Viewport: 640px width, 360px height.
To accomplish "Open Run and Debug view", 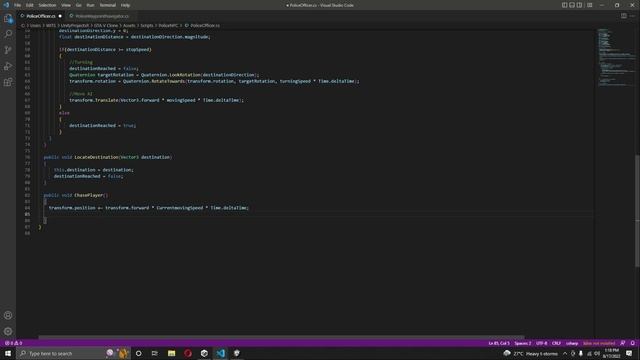I will (8, 66).
